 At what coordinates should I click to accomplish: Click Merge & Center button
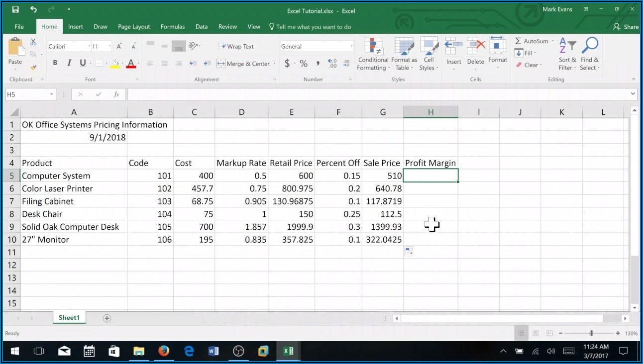243,64
